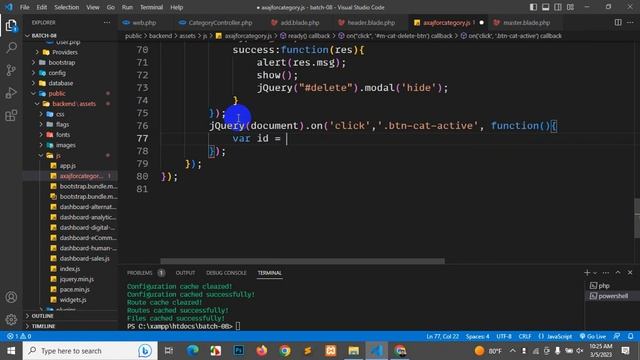The width and height of the screenshot is (640, 360).
Task: Open the Terminal menu
Action: click(x=151, y=7)
